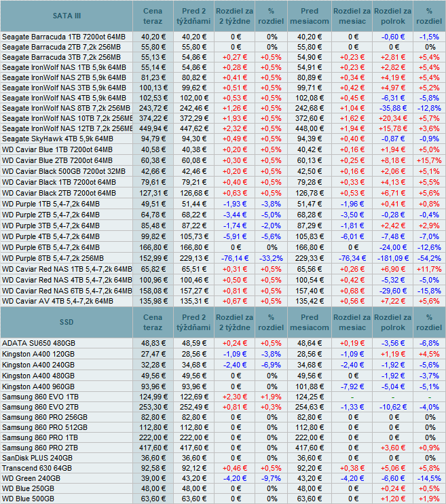Click the 417,60 € current price cell
Viewport: 446px width, 504px height.
pyautogui.click(x=153, y=448)
